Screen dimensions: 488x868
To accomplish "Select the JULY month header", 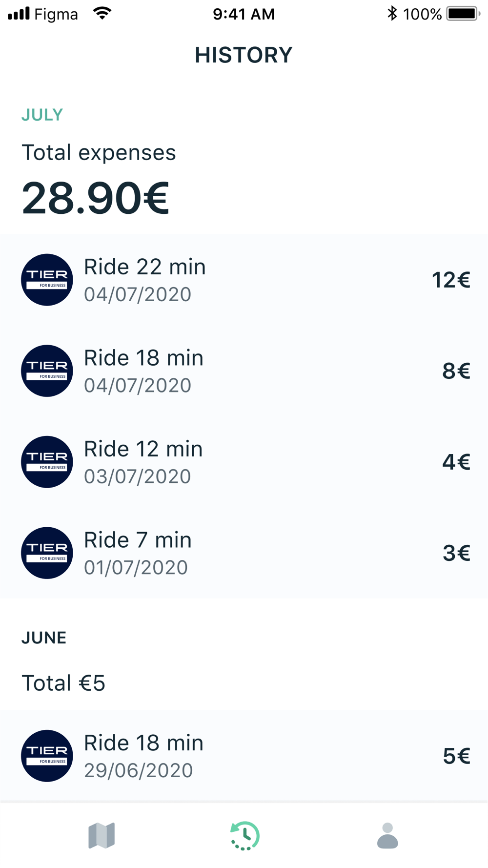I will coord(42,115).
